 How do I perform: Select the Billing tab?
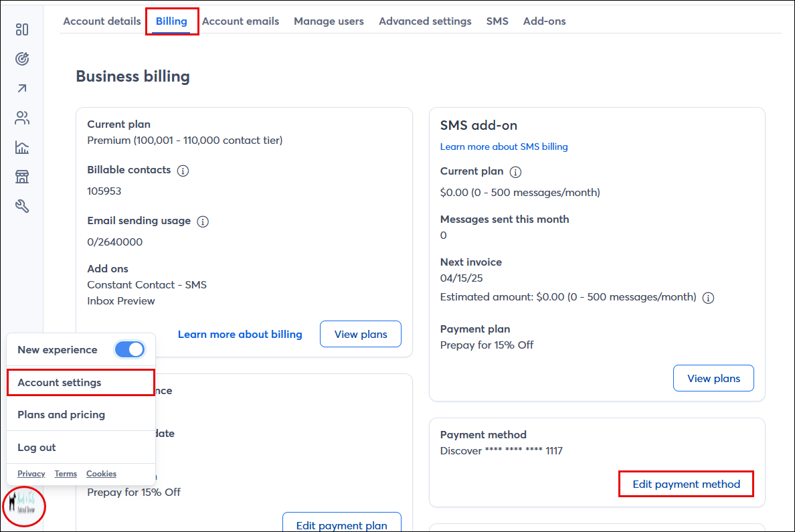pyautogui.click(x=171, y=21)
